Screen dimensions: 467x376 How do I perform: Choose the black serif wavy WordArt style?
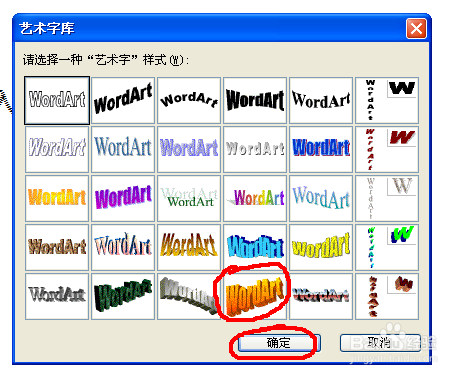321,100
